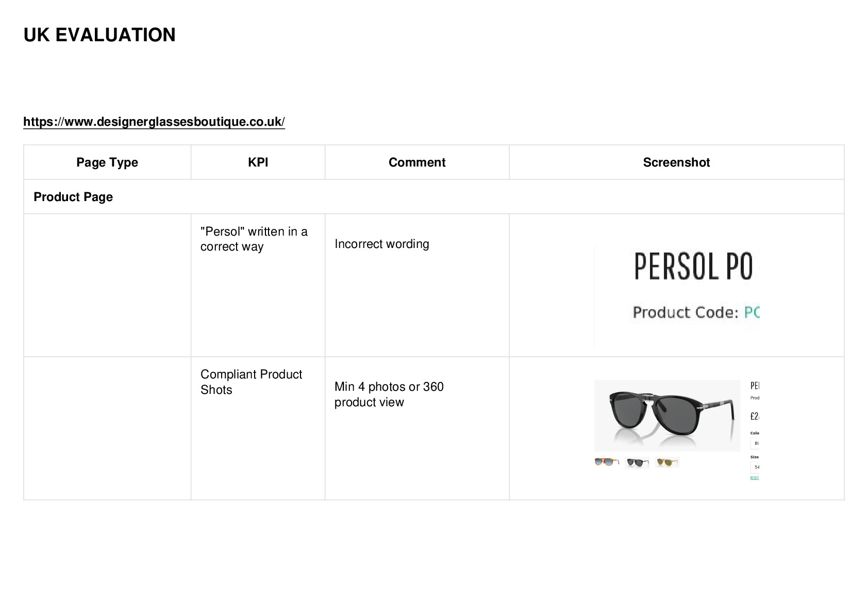This screenshot has width=868, height=614.
Task: Open the designerglassesboutique.co.uk link
Action: point(154,122)
